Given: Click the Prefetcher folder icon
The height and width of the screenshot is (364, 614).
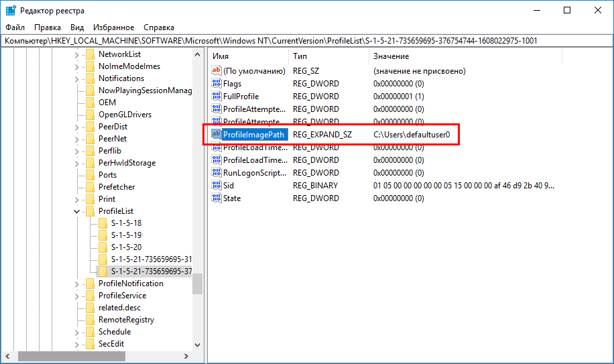Looking at the screenshot, I should pyautogui.click(x=90, y=187).
